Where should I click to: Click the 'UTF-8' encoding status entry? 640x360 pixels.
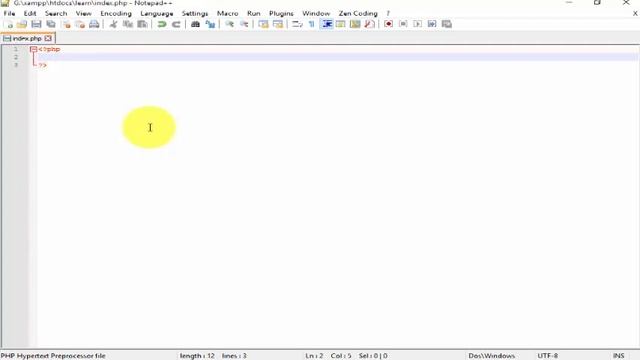(547, 356)
